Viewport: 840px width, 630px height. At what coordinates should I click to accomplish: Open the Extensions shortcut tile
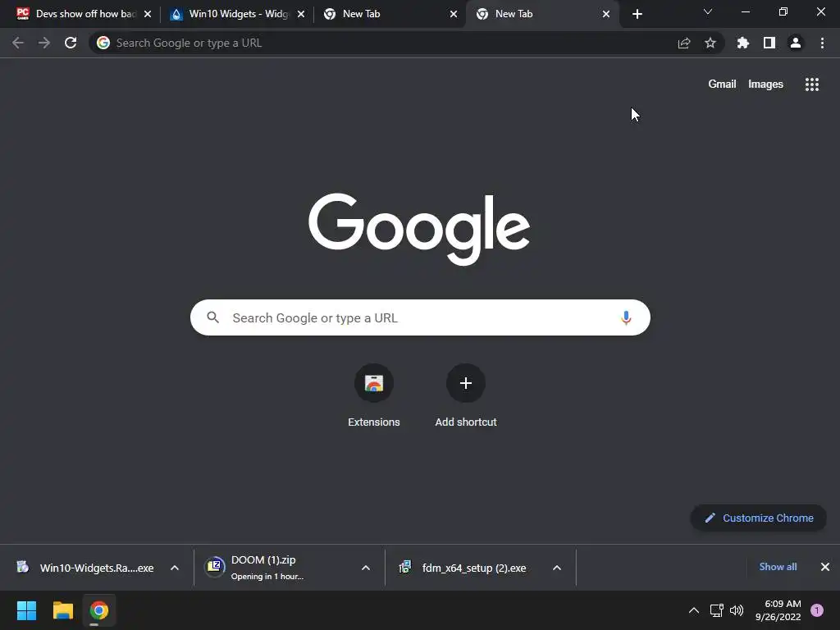pyautogui.click(x=374, y=396)
